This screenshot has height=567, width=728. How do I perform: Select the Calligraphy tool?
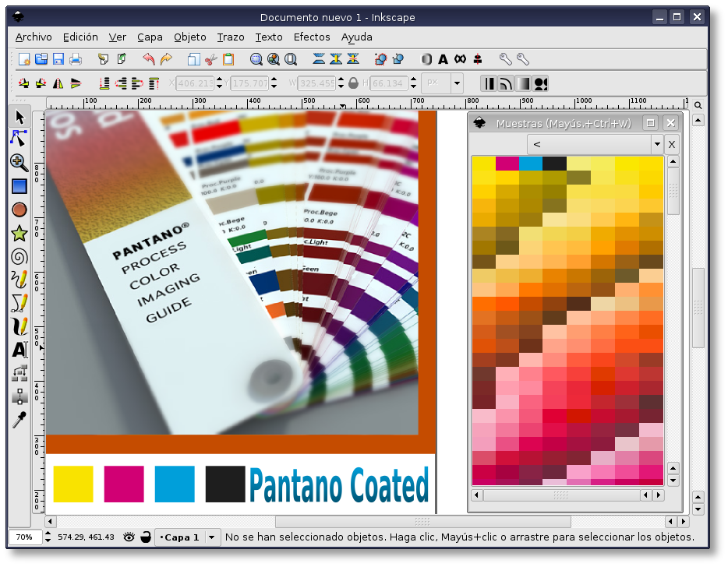pyautogui.click(x=19, y=326)
